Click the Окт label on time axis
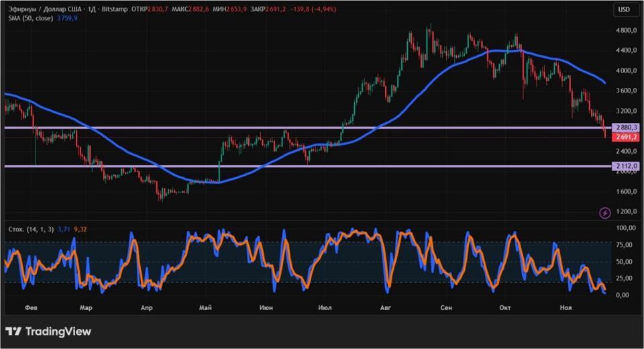Viewport: 644px width, 349px height. pos(505,307)
